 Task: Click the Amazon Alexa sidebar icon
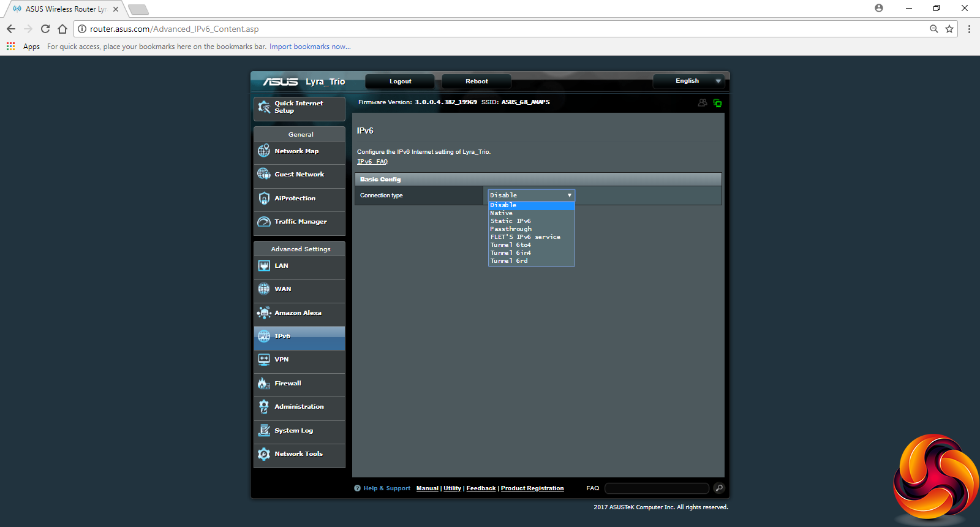coord(264,313)
